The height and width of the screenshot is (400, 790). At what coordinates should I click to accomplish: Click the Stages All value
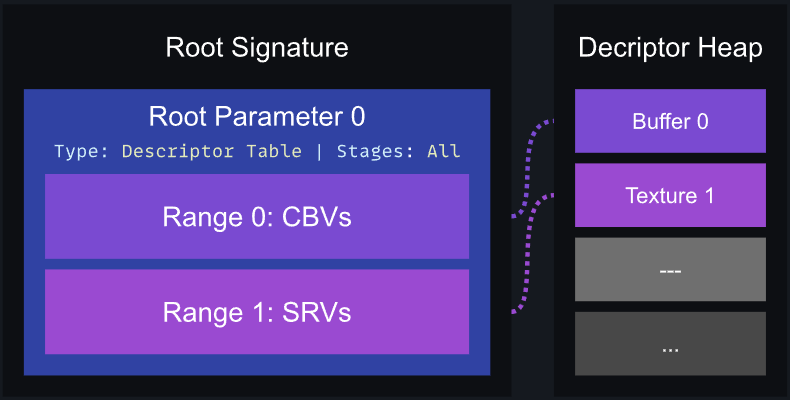[444, 151]
